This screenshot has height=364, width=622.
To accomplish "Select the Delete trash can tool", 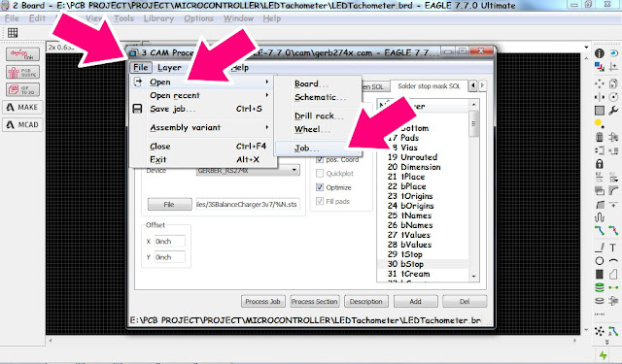I will [x=600, y=137].
